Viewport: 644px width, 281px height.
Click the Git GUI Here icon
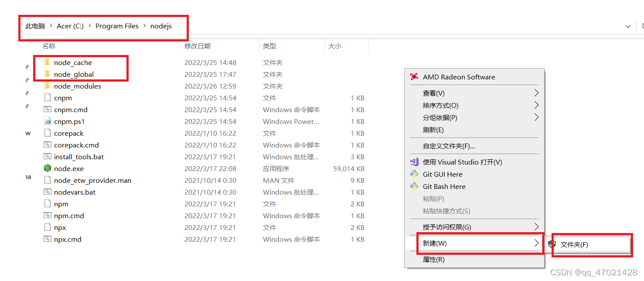pyautogui.click(x=414, y=174)
